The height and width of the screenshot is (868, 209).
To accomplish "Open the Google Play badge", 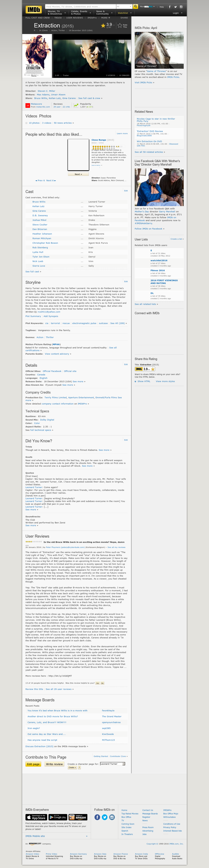I will coord(58,817).
